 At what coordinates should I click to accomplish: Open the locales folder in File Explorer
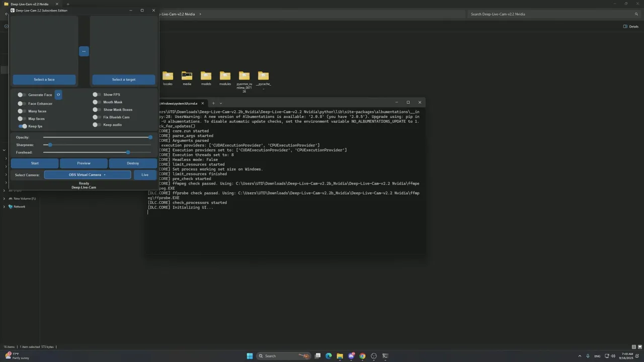(168, 78)
